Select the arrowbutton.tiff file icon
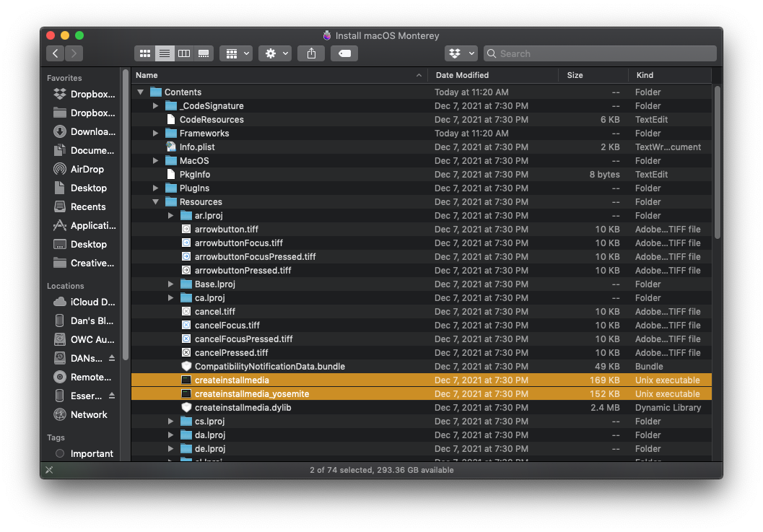The height and width of the screenshot is (532, 763). click(x=186, y=229)
